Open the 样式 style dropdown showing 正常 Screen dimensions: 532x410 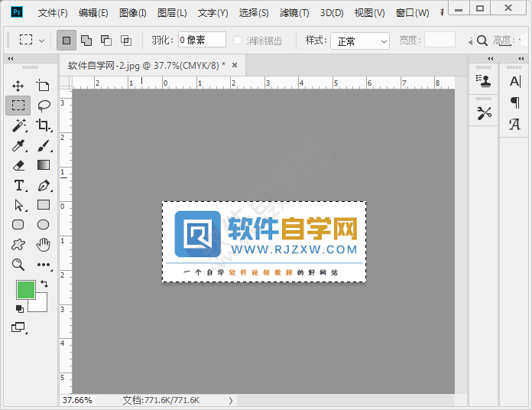click(360, 41)
